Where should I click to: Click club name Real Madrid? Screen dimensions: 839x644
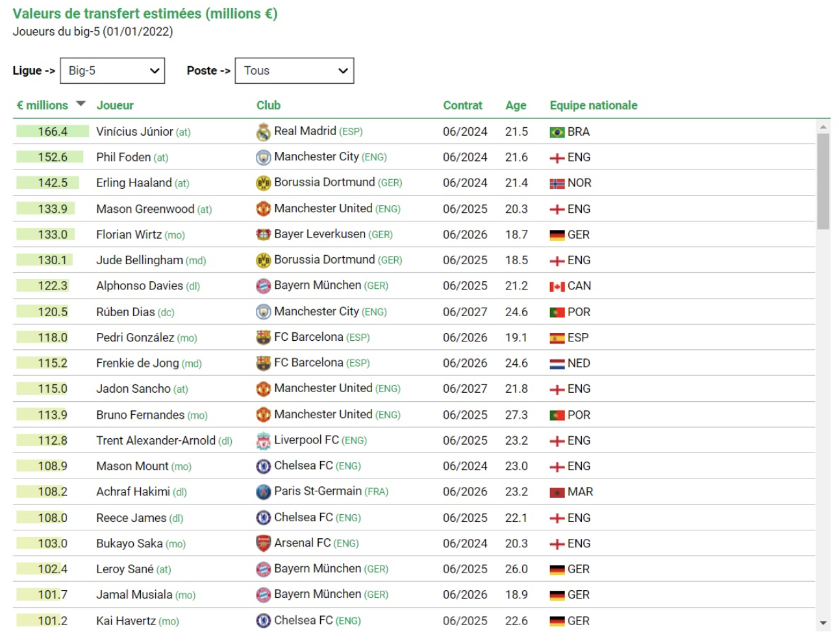305,131
